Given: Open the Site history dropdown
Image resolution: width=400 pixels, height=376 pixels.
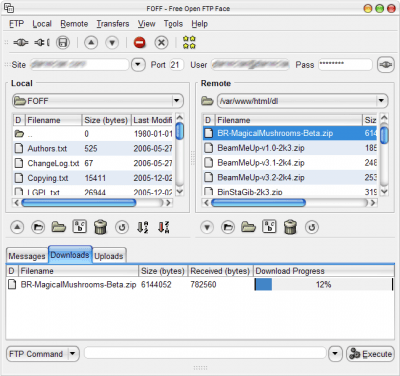Looking at the screenshot, I should click(138, 64).
